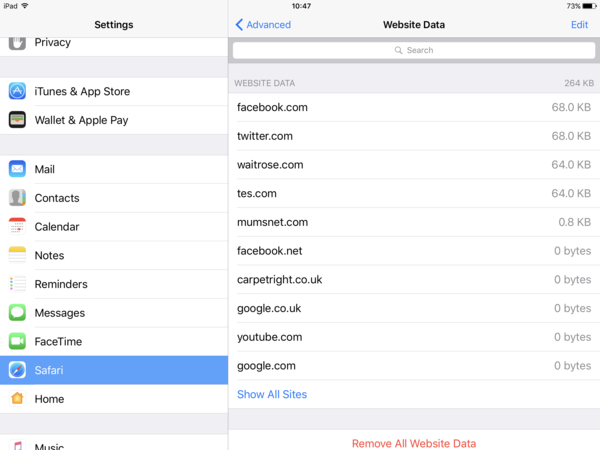
Task: Select youtube.com row
Action: tap(414, 337)
